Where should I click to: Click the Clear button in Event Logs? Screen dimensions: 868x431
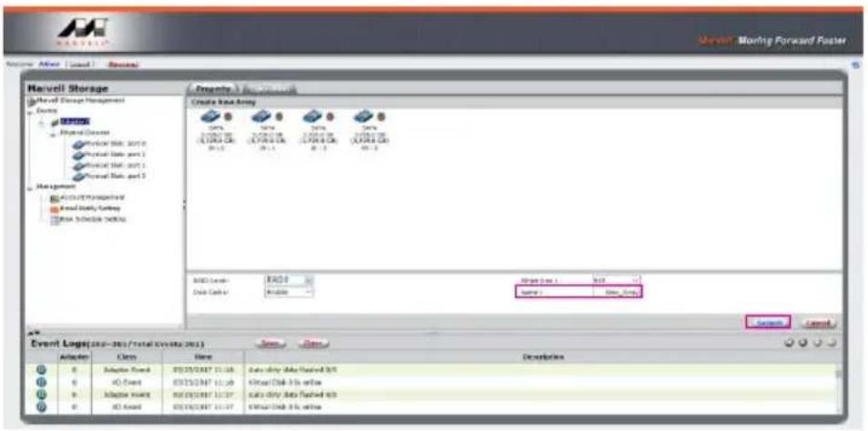pyautogui.click(x=313, y=344)
